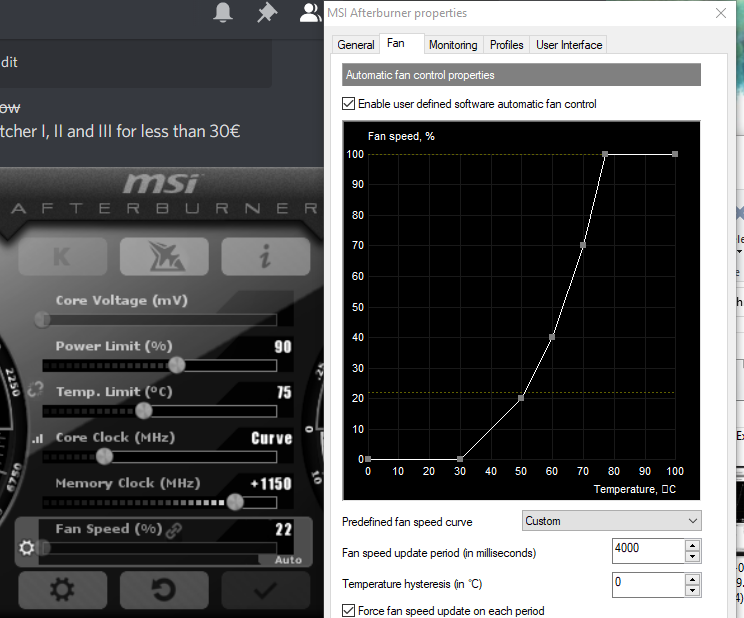This screenshot has width=744, height=618.
Task: Toggle the fan speed Auto button
Action: (x=288, y=560)
